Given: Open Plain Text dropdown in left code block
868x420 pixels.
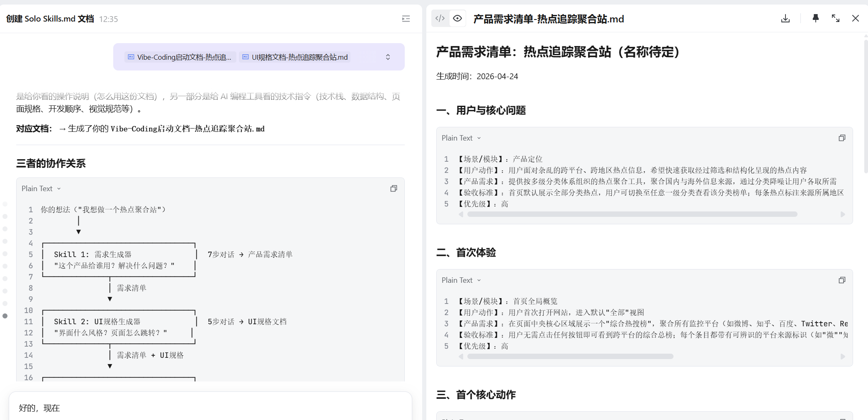Looking at the screenshot, I should pyautogui.click(x=41, y=189).
